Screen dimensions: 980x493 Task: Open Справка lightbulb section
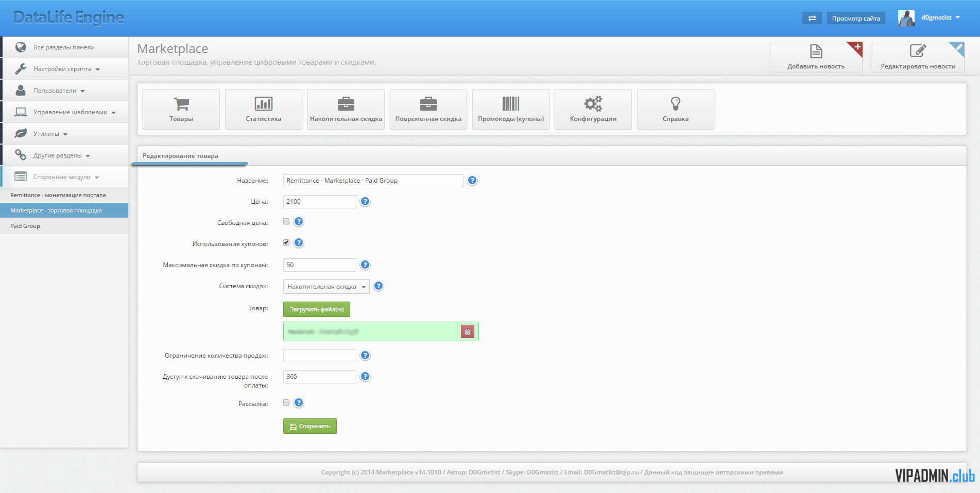(x=676, y=109)
